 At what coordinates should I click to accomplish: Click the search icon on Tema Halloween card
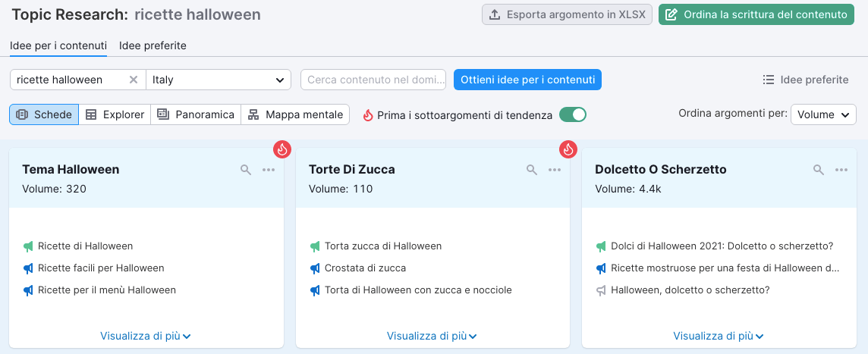(246, 170)
